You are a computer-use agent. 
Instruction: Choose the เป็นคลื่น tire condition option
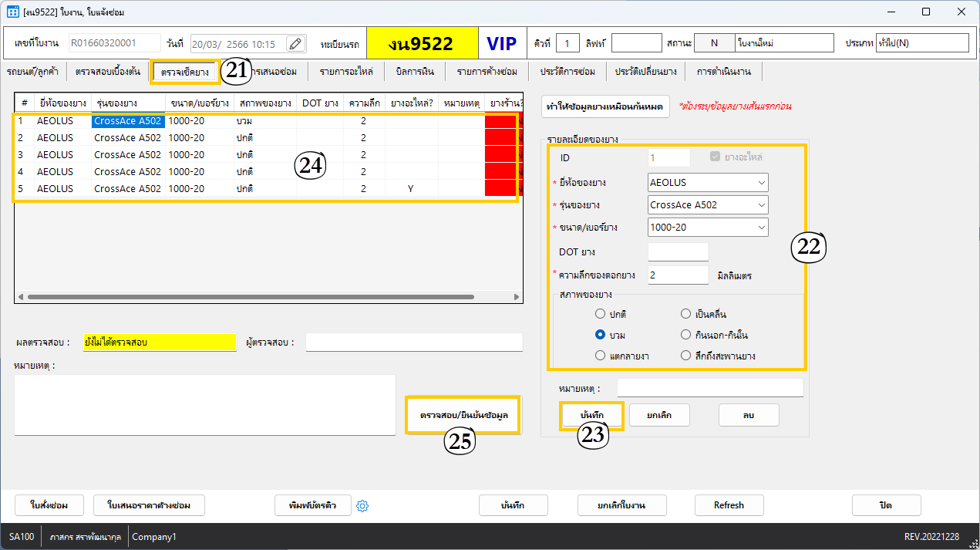click(x=685, y=314)
